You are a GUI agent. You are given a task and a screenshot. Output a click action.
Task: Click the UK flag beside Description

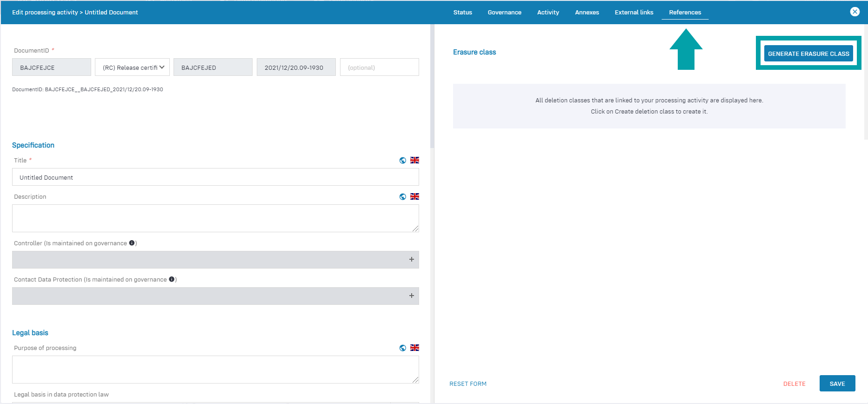414,196
